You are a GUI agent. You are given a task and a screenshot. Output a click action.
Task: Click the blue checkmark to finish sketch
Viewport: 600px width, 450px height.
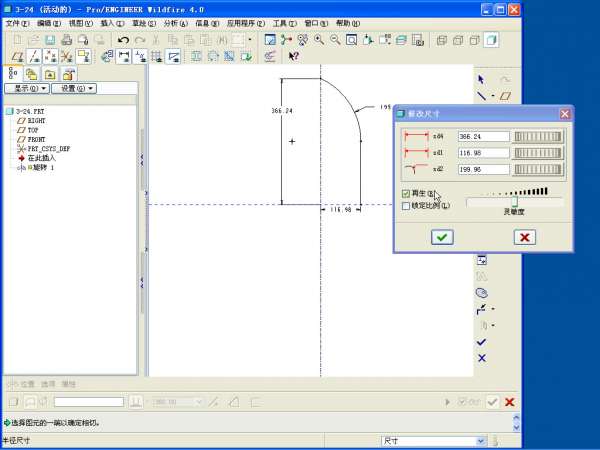coord(481,342)
